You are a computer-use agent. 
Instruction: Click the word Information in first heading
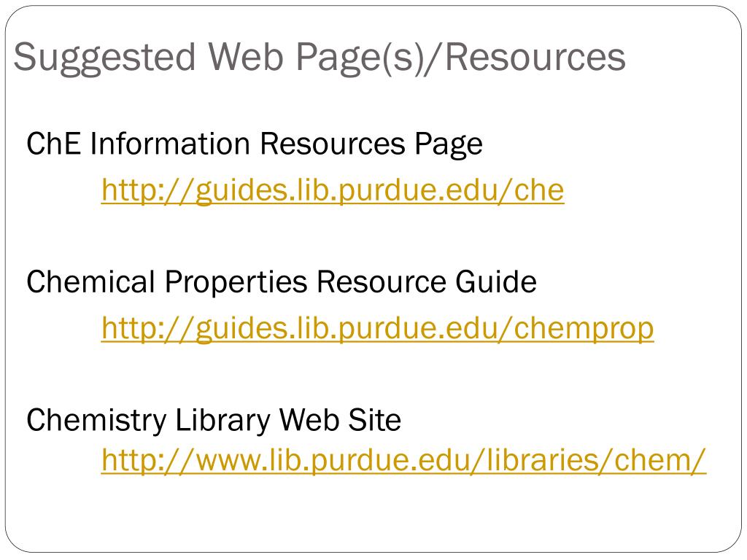click(169, 144)
